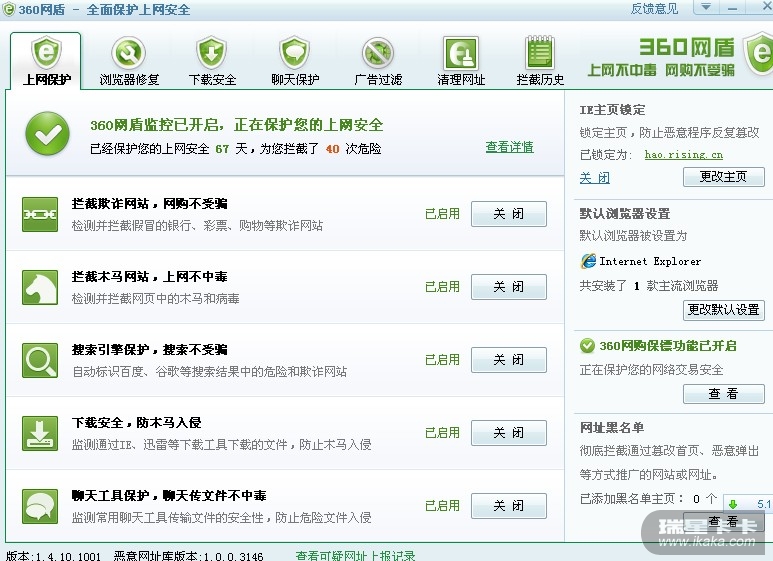Minimize the 360网盾 window

(x=732, y=7)
